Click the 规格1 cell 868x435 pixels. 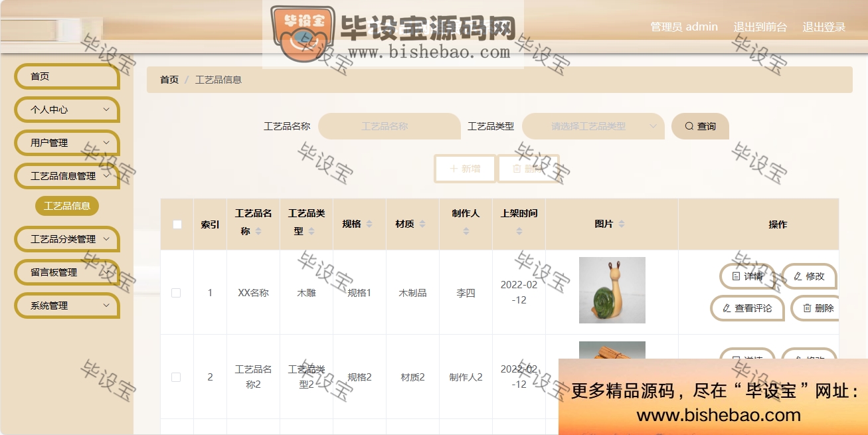[x=359, y=293]
